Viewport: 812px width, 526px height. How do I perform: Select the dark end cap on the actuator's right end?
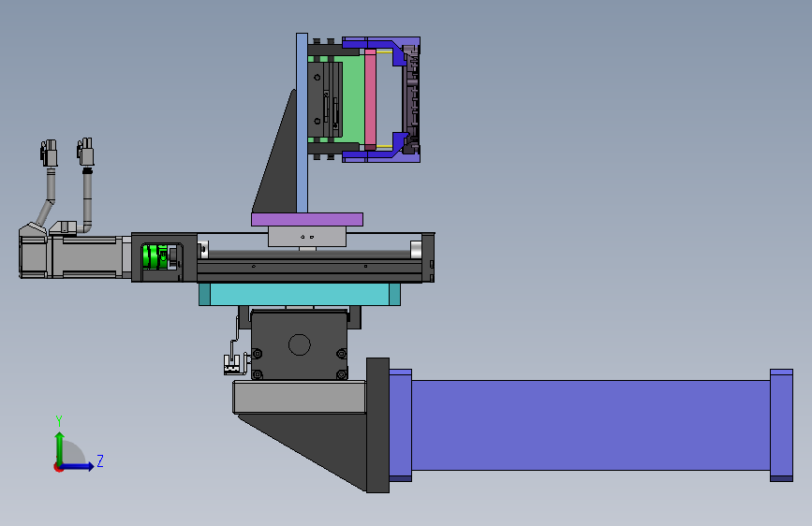tap(428, 257)
